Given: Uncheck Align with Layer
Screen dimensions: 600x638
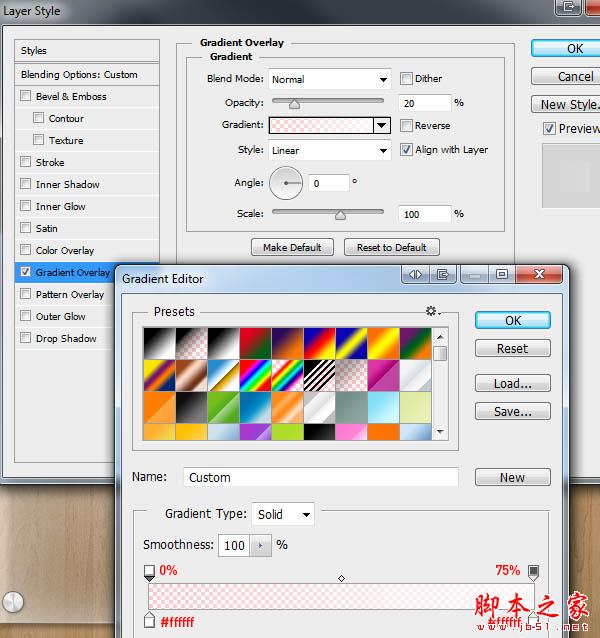Looking at the screenshot, I should (406, 149).
